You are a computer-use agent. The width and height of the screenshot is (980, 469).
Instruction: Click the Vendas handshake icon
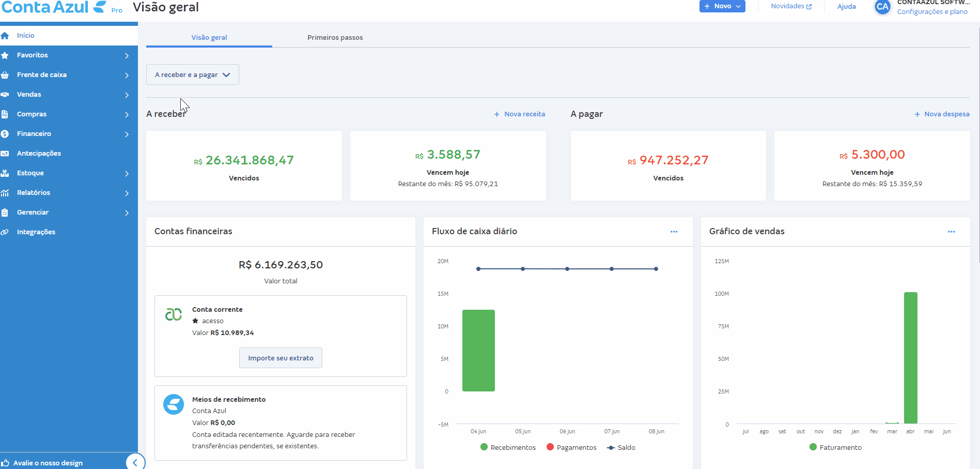[x=5, y=95]
